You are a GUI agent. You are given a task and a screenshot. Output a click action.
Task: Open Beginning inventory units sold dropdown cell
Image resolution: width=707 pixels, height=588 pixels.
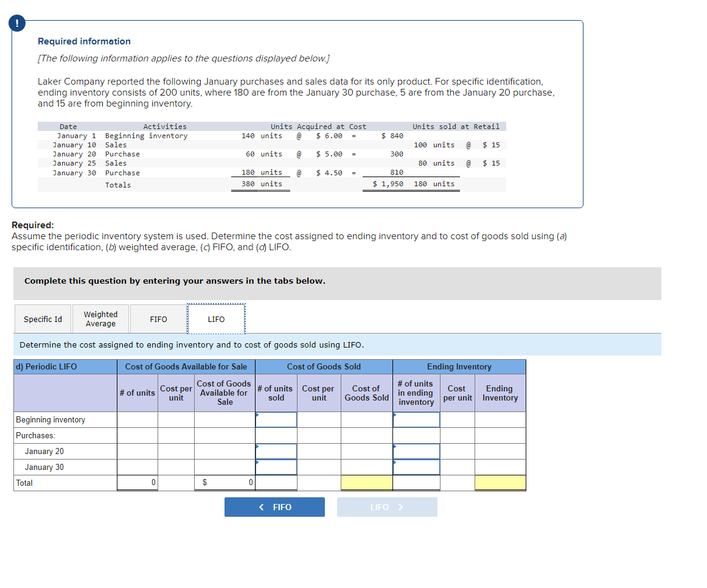[x=276, y=420]
